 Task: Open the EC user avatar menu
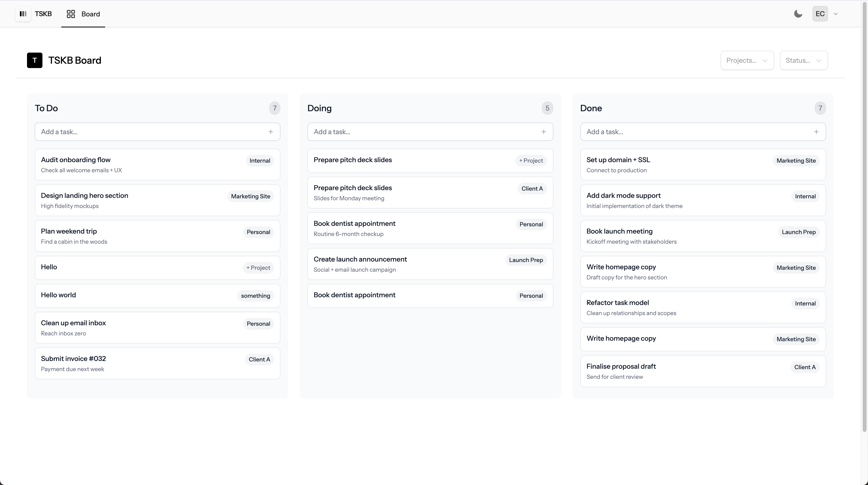coord(820,14)
